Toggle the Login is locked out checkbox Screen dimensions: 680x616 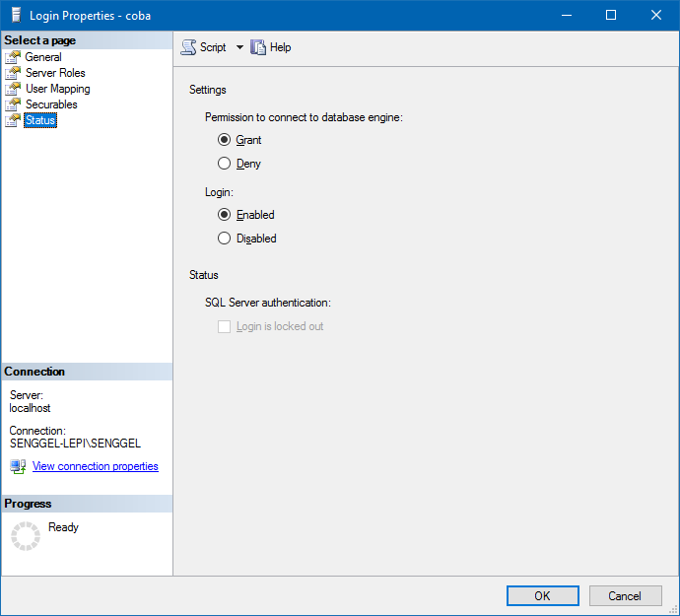tap(224, 326)
